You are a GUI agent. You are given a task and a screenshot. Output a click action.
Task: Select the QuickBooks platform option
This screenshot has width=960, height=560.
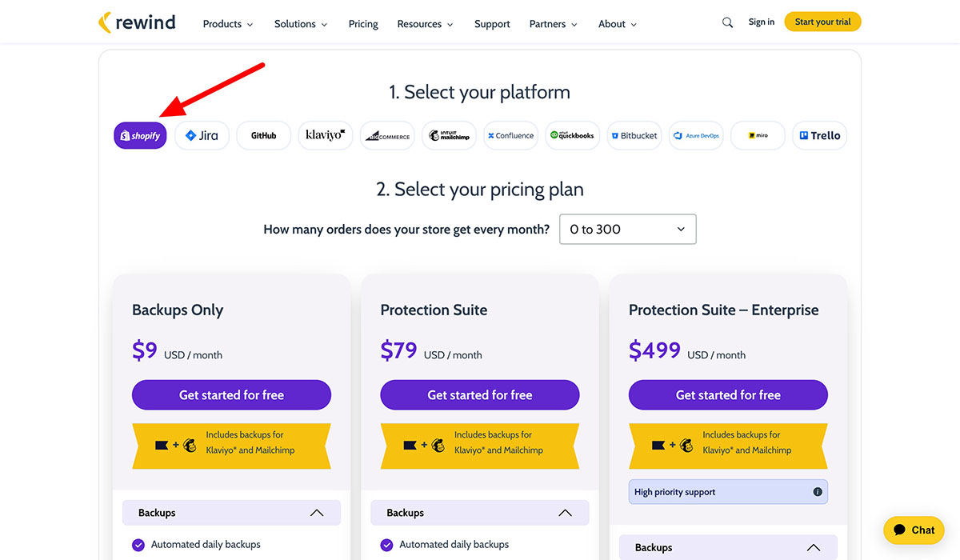point(572,135)
